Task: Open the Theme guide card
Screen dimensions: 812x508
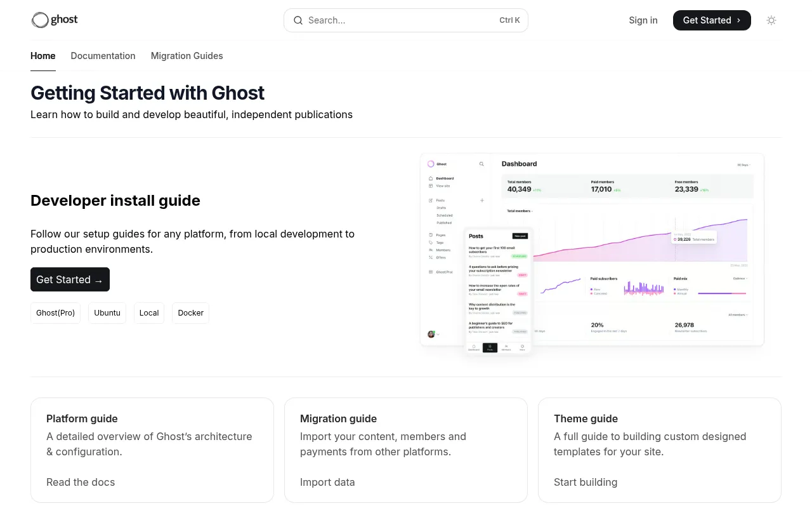Action: tap(660, 450)
